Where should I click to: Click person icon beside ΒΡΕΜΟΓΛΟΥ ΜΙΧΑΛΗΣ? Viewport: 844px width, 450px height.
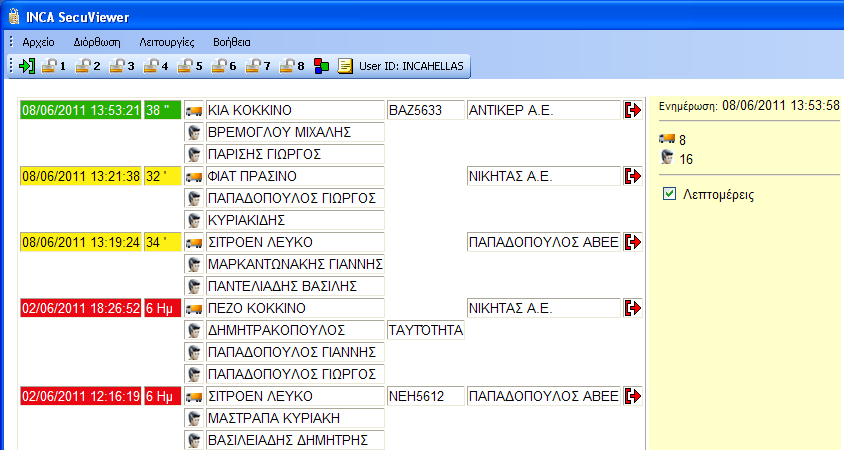194,132
